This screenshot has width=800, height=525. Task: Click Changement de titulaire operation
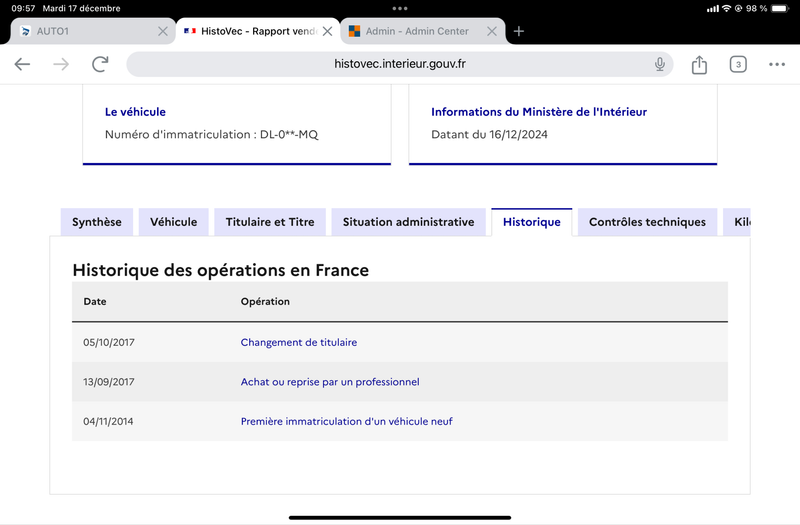tap(298, 342)
